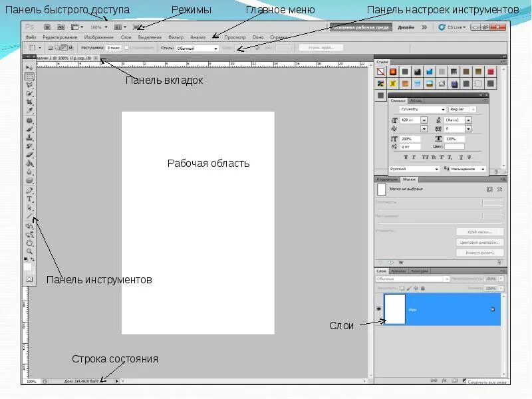Launch Bridge from the application bar

(x=47, y=27)
